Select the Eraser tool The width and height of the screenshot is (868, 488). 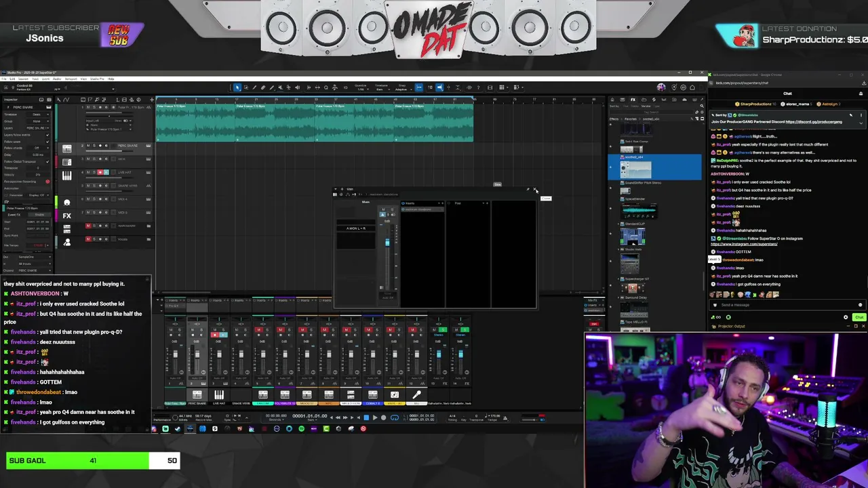point(263,87)
